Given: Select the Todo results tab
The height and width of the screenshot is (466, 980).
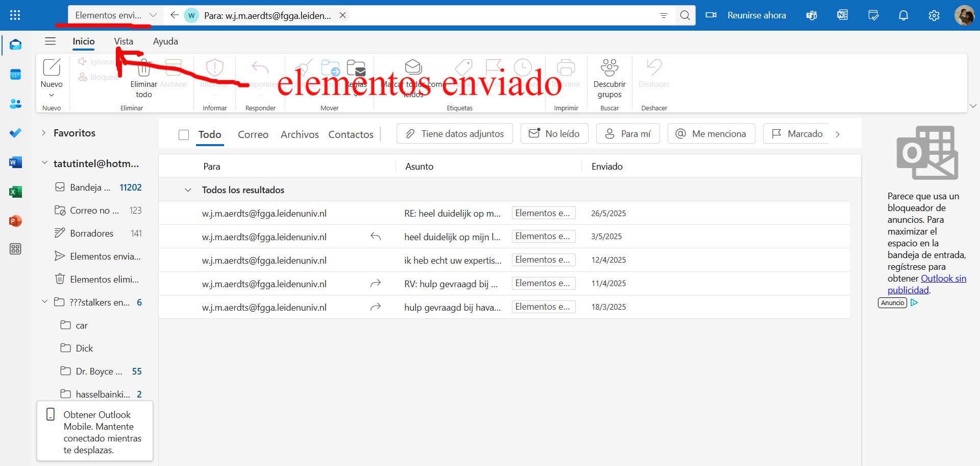Looking at the screenshot, I should 210,134.
